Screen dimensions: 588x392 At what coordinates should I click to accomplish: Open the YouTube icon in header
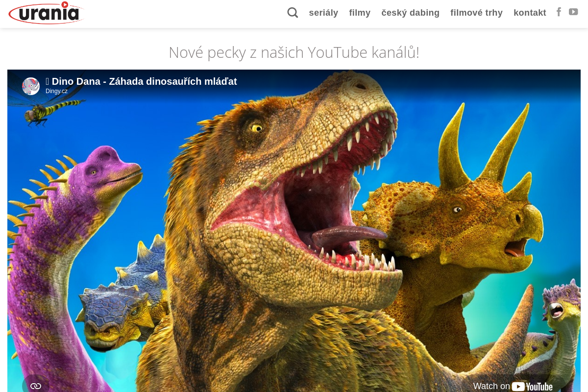pyautogui.click(x=573, y=12)
